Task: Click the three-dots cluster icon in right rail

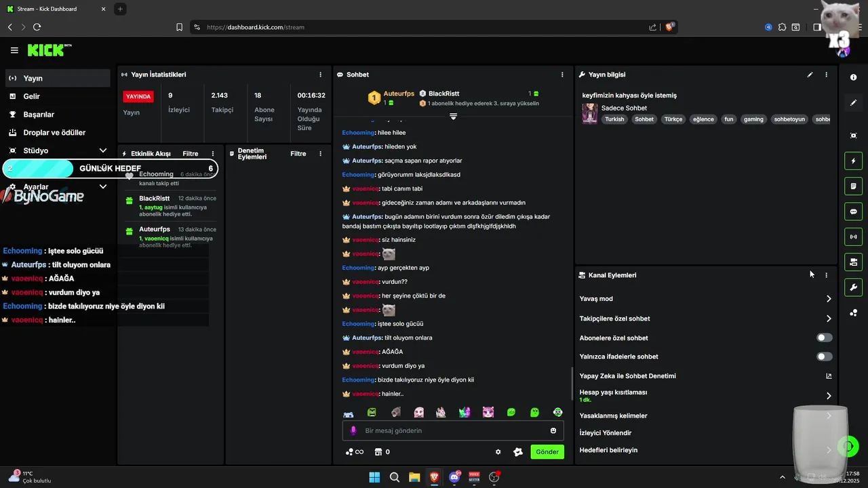Action: (x=854, y=312)
